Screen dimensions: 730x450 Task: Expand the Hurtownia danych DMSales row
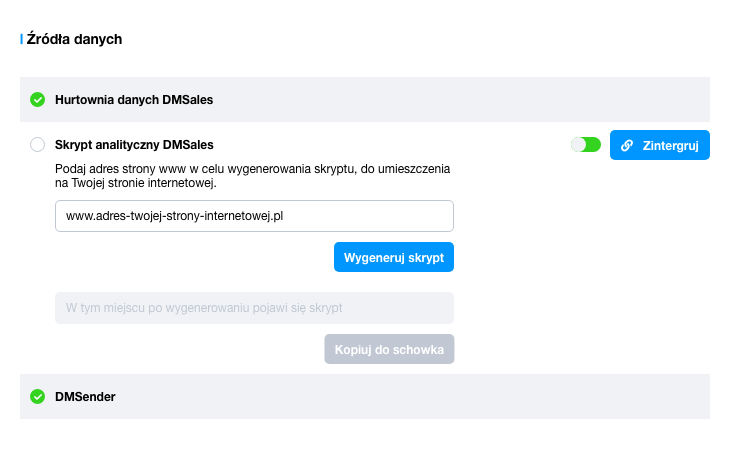(x=365, y=100)
